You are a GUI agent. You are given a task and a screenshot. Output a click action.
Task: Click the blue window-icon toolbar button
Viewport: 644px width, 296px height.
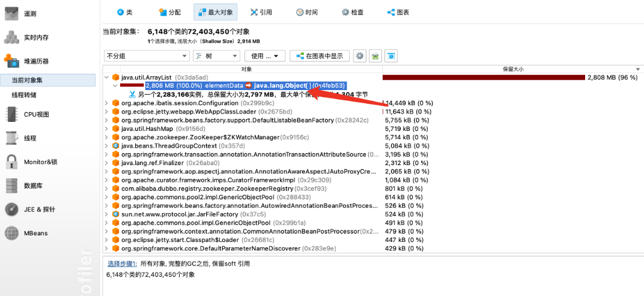pos(390,56)
